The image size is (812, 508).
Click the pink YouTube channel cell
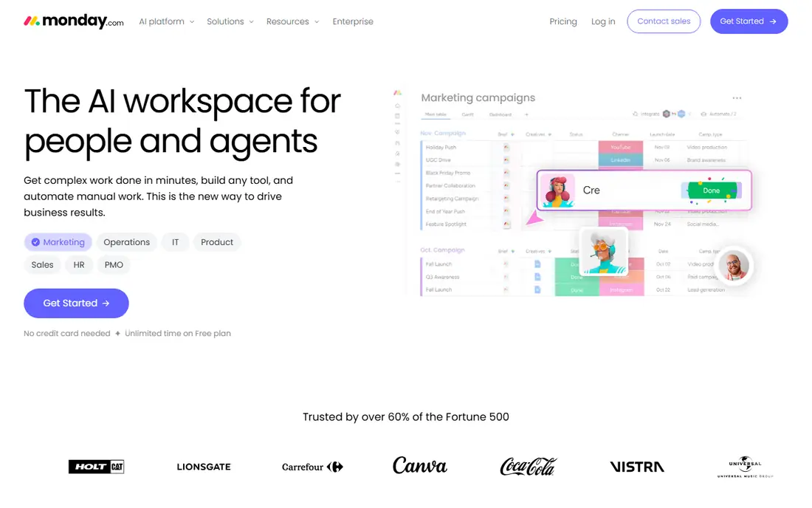click(620, 147)
